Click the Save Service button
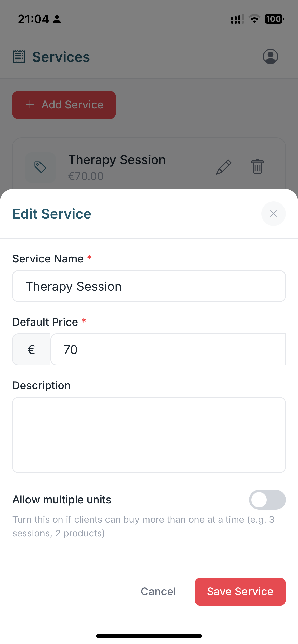The width and height of the screenshot is (298, 644). (240, 592)
